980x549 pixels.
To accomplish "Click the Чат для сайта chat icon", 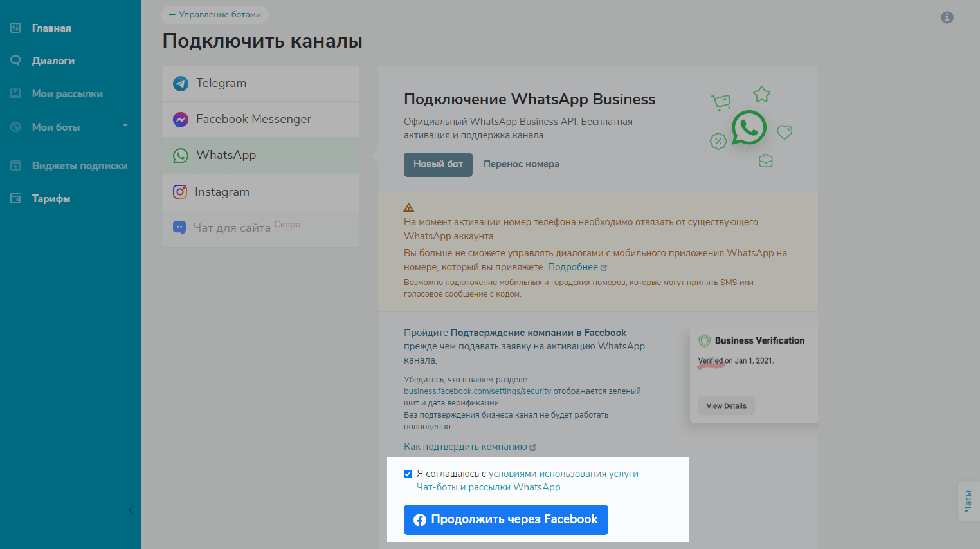I will [x=179, y=227].
